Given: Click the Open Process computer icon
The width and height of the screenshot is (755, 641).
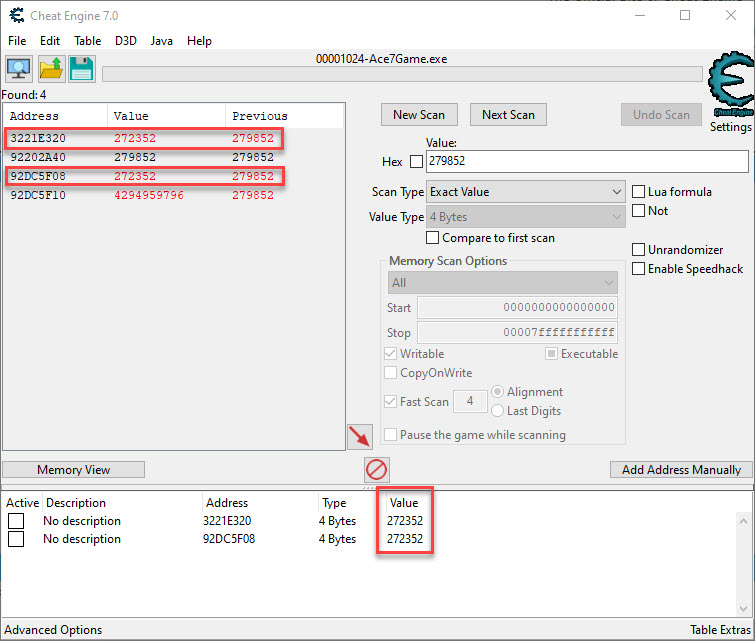Looking at the screenshot, I should pos(19,69).
